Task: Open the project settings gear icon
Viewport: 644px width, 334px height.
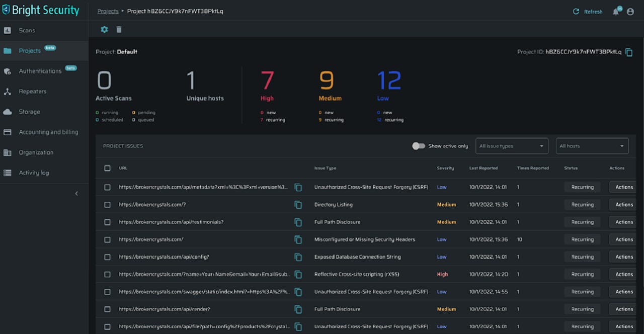Action: [x=104, y=29]
